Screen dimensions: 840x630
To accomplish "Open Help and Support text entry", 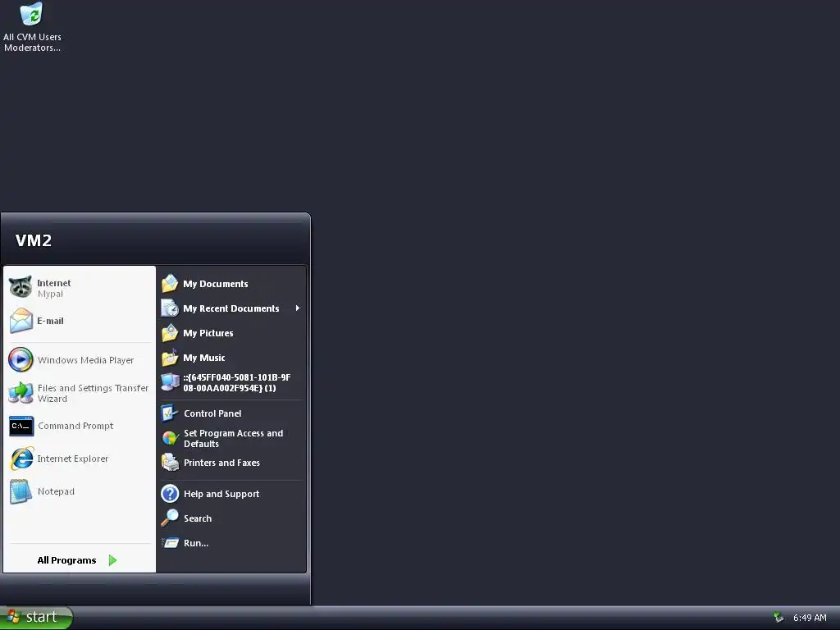I will (221, 494).
